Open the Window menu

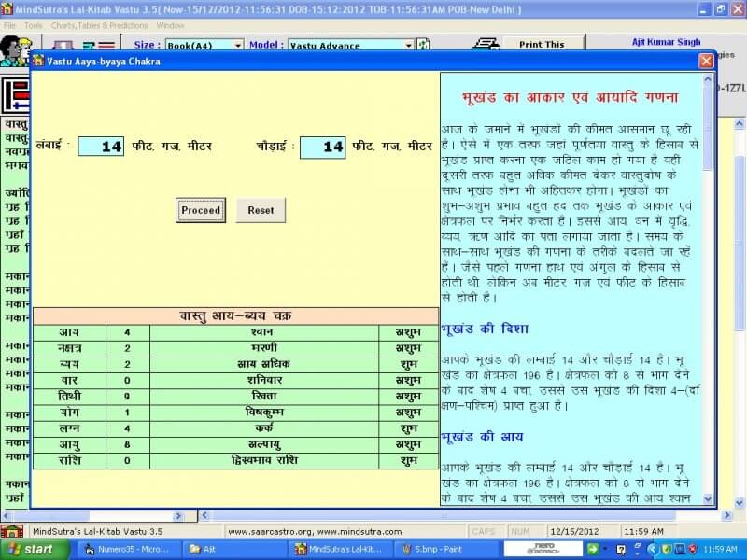170,26
